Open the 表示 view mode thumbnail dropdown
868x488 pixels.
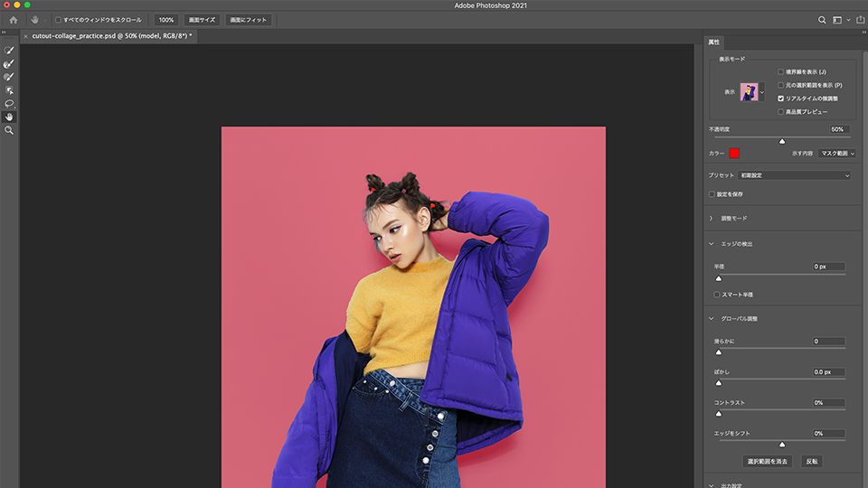click(762, 92)
